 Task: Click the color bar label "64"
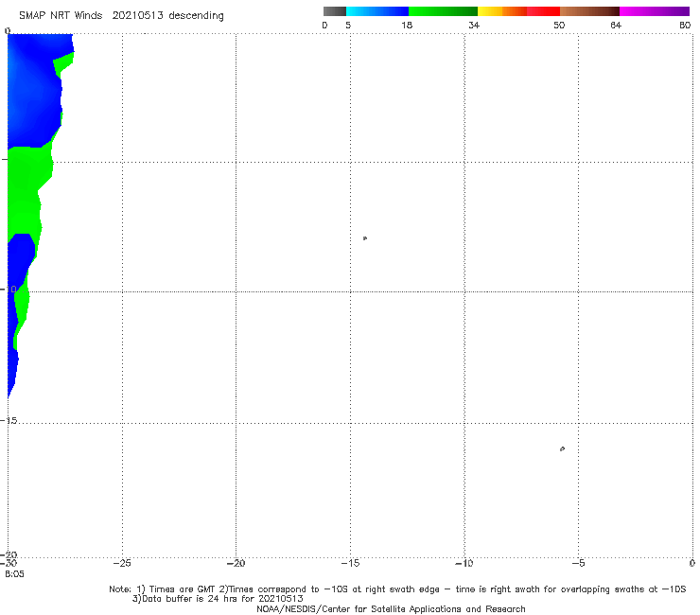coord(616,26)
